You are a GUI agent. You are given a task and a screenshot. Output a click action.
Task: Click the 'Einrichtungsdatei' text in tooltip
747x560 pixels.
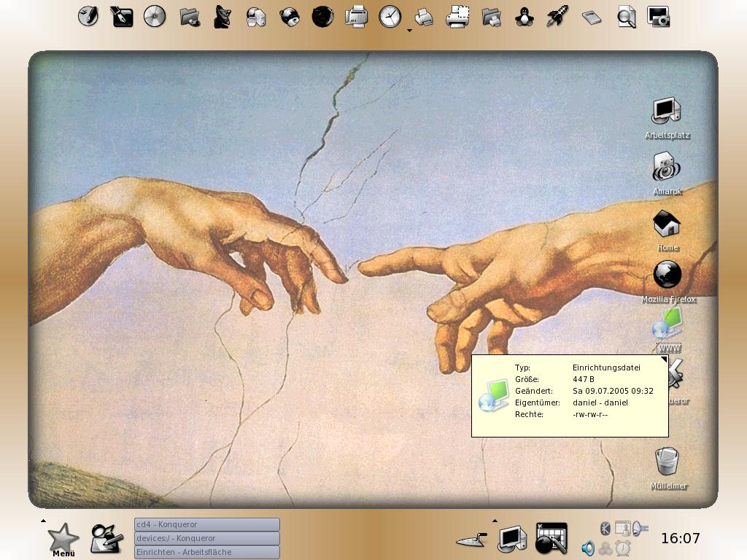[x=606, y=367]
